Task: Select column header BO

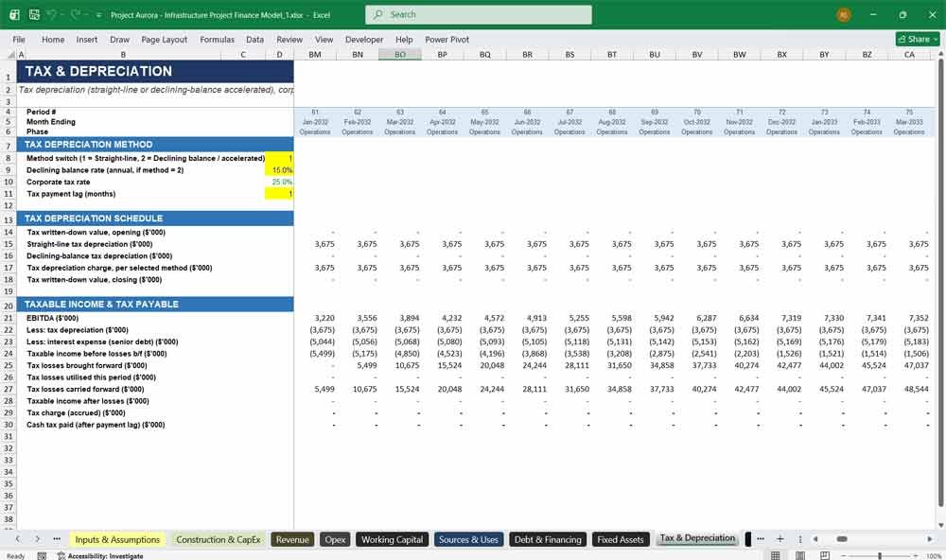Action: pos(400,54)
